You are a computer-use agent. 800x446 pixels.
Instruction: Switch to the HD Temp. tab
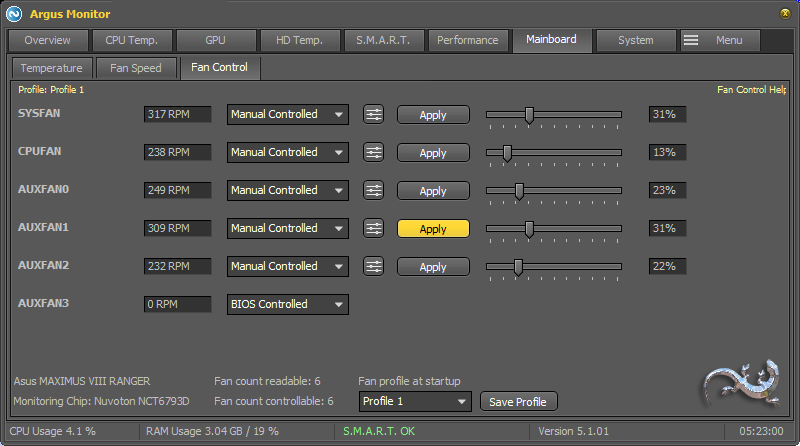tap(299, 40)
